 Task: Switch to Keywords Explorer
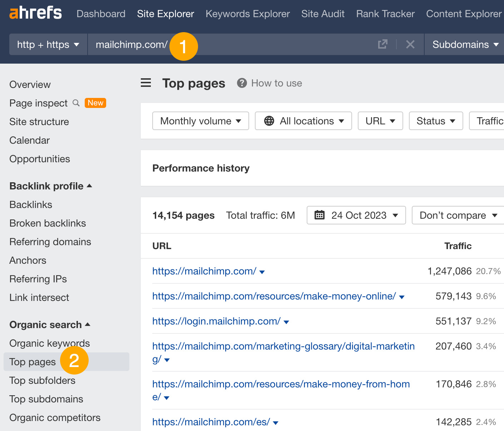[x=247, y=14]
